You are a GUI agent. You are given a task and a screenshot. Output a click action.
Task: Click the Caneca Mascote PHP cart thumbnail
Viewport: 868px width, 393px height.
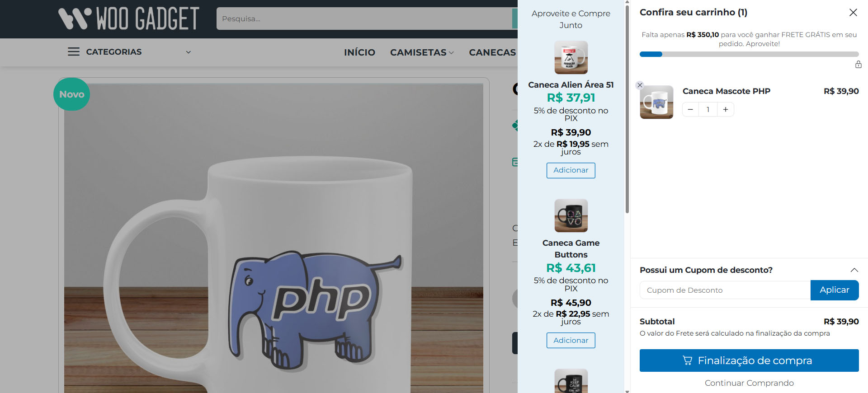coord(656,102)
